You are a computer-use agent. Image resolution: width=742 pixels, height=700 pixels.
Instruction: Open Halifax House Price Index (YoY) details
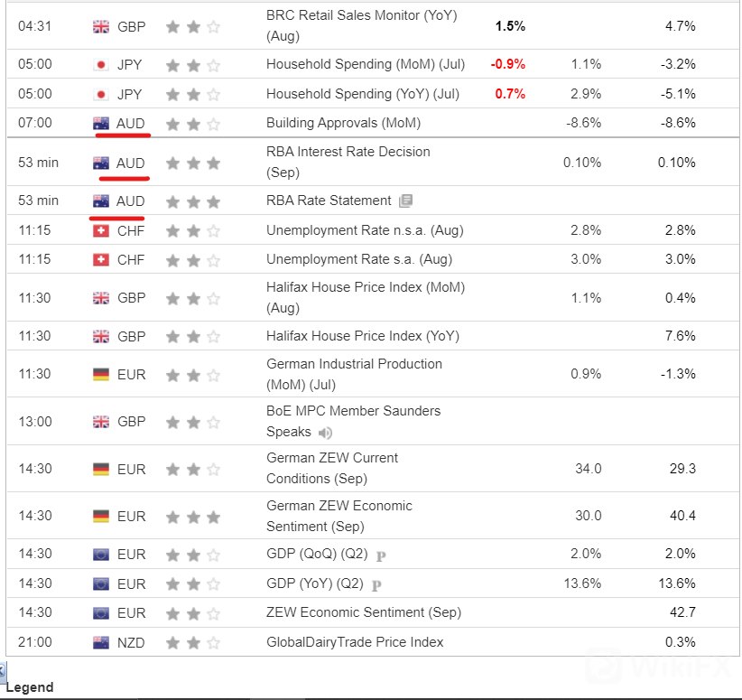(x=362, y=336)
